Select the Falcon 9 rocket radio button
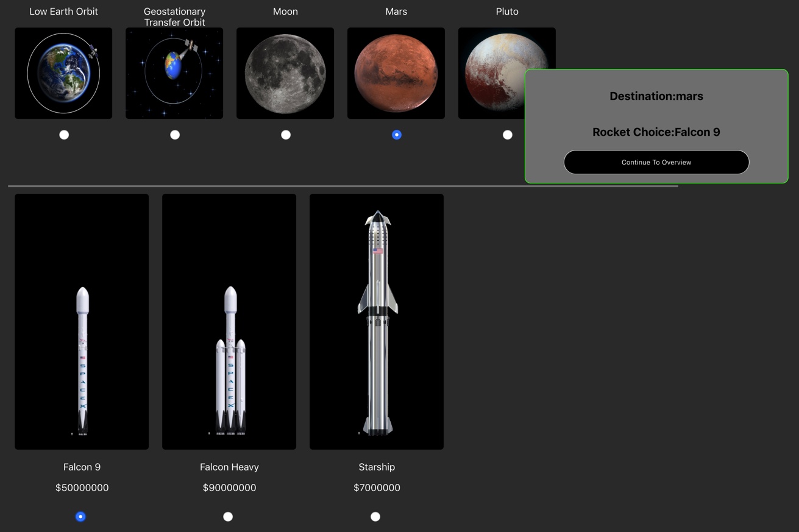 pyautogui.click(x=80, y=516)
